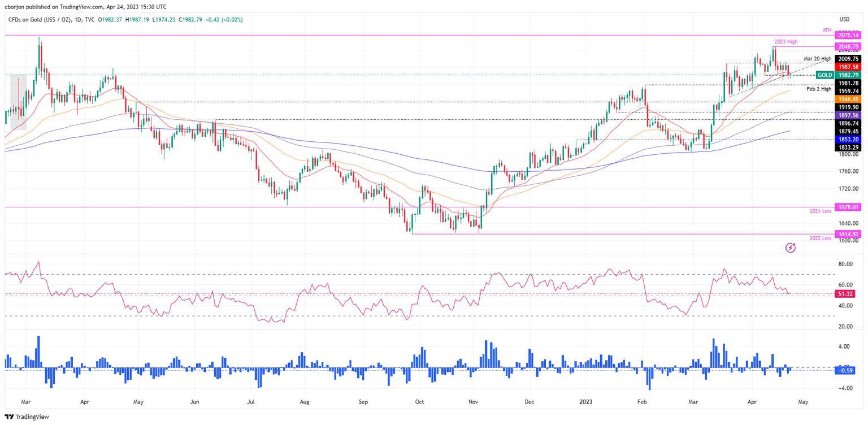Viewport: 868px width, 425px height.
Task: Toggle the 1897.56 purple moving average label
Action: [848, 115]
